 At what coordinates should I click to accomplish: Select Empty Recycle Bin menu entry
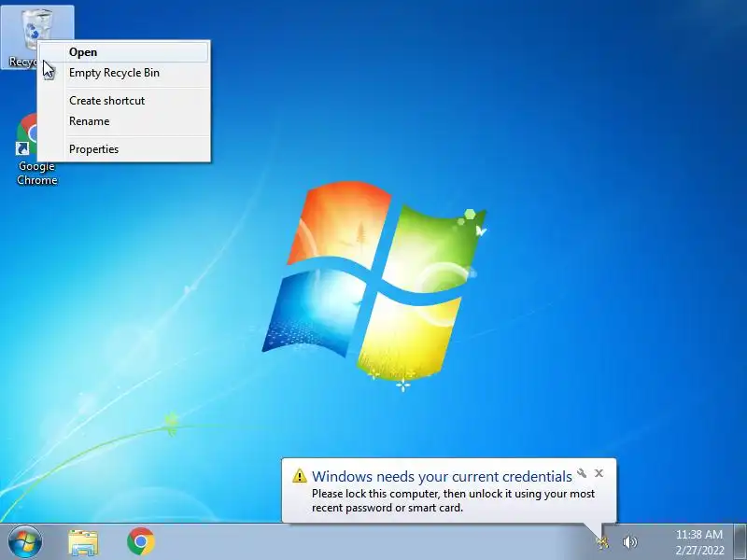click(x=123, y=73)
